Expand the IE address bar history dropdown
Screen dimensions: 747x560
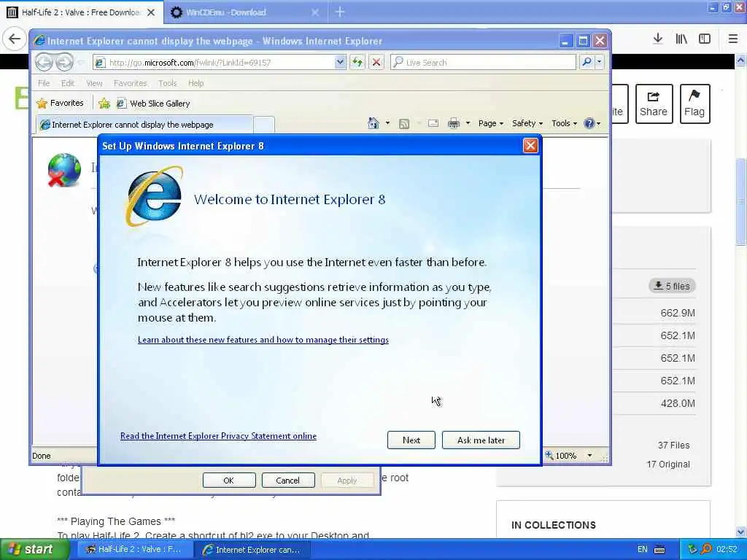pos(340,63)
